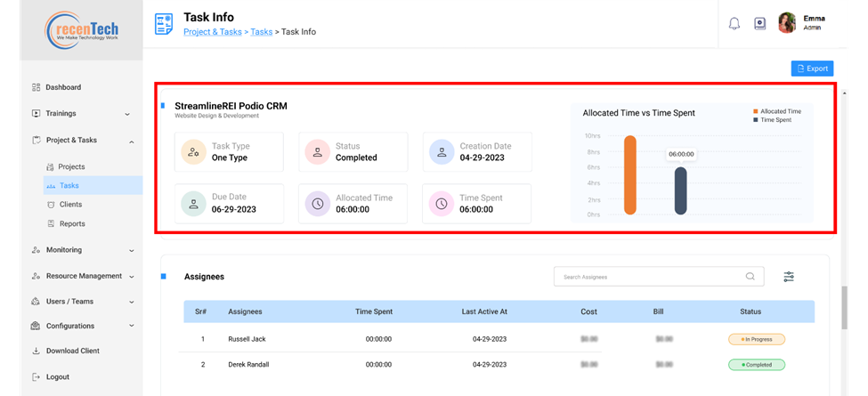Expand the Configurations chevron
868x396 pixels.
click(x=131, y=326)
